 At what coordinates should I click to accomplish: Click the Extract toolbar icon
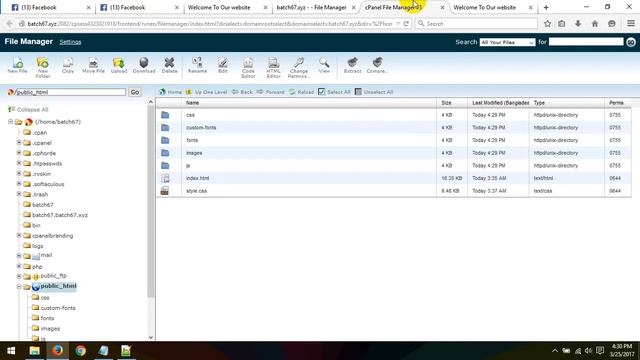(x=352, y=65)
